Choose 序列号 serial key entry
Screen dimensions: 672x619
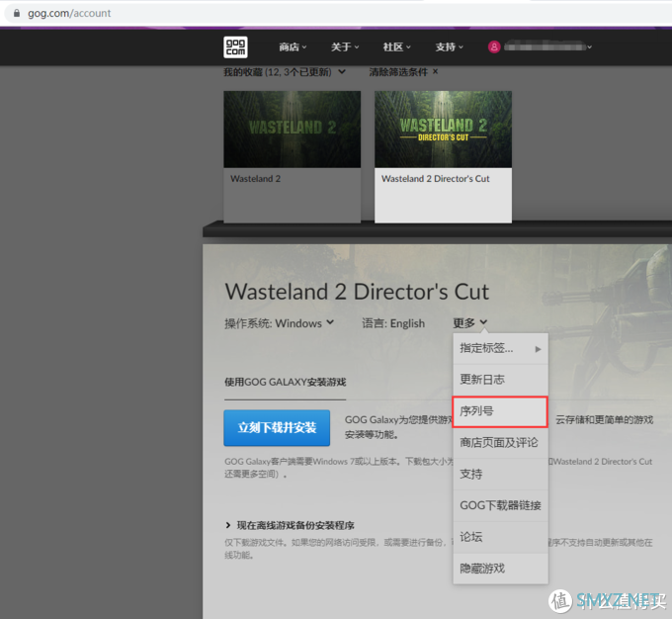[x=500, y=411]
